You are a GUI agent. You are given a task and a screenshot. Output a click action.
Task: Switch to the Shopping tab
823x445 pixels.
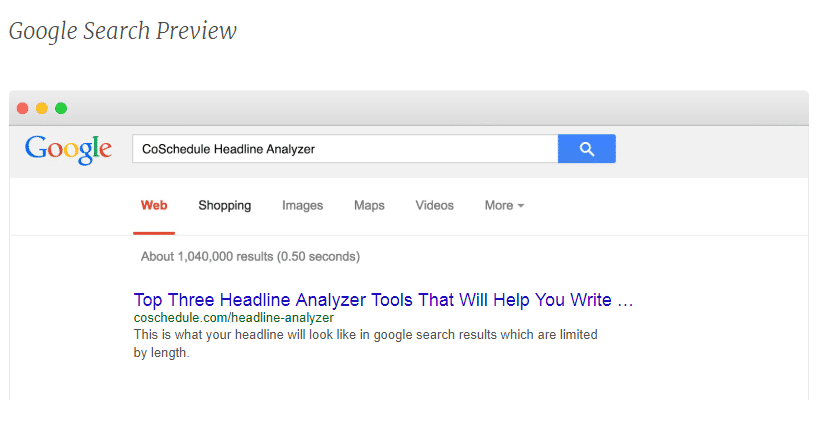(x=224, y=206)
